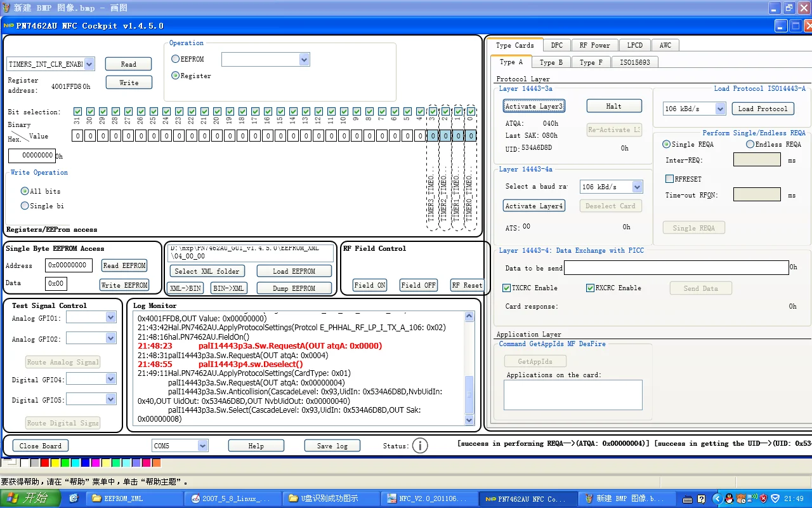This screenshot has width=812, height=508.
Task: Pick red color swatch in Paint palette
Action: click(44, 462)
